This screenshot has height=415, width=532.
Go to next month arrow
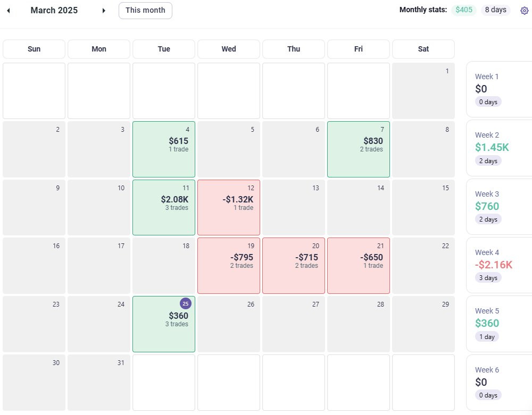104,11
